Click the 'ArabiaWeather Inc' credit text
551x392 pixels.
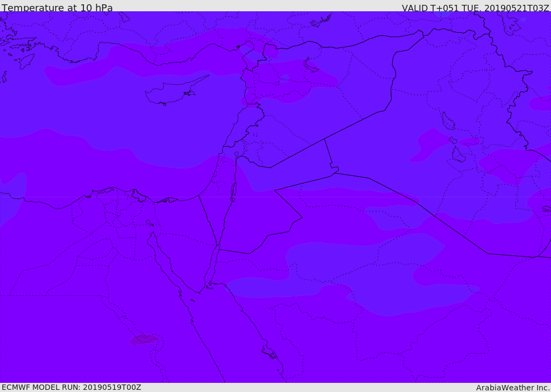point(513,388)
